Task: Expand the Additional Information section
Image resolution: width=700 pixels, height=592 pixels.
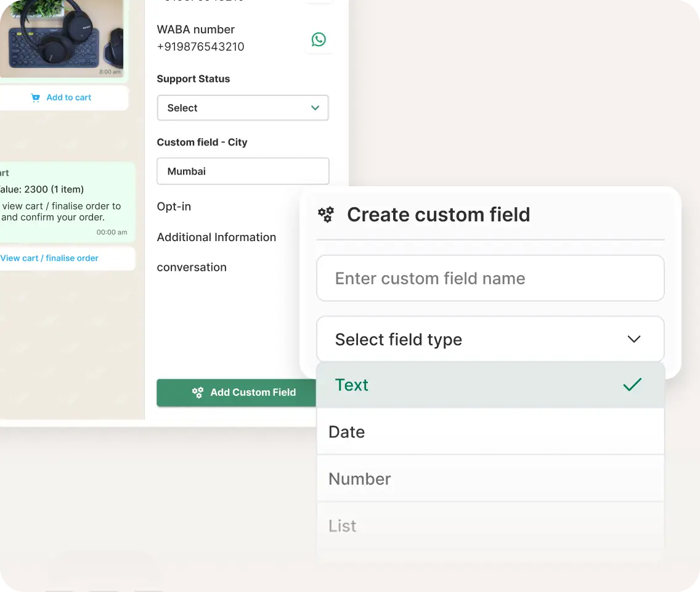Action: point(216,237)
